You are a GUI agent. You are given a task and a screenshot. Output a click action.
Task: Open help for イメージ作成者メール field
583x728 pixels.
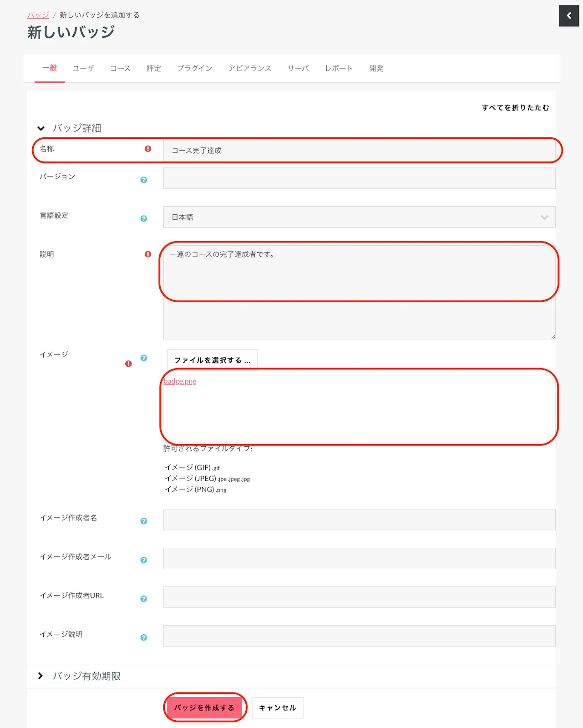[144, 560]
